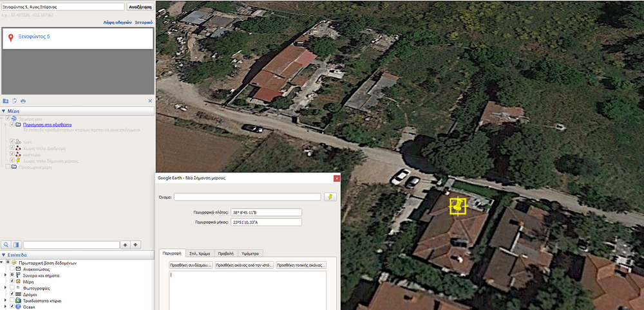
Task: Move selection down with the down arrow button
Action: pos(135,245)
